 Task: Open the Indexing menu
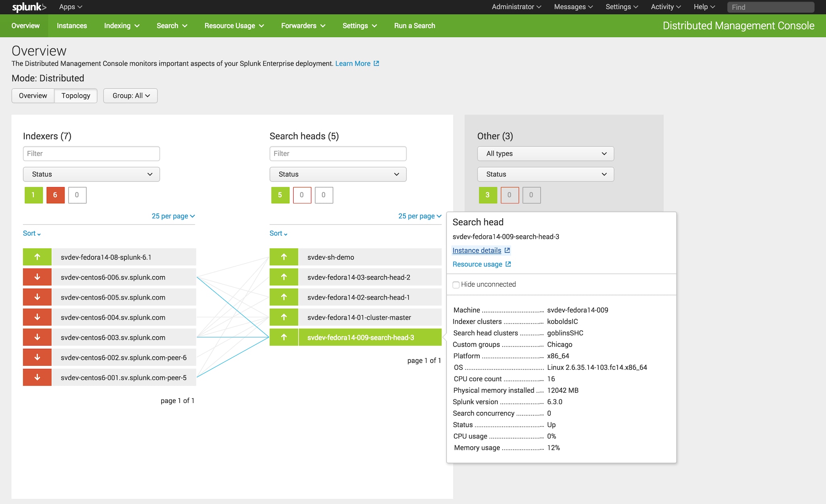click(122, 26)
